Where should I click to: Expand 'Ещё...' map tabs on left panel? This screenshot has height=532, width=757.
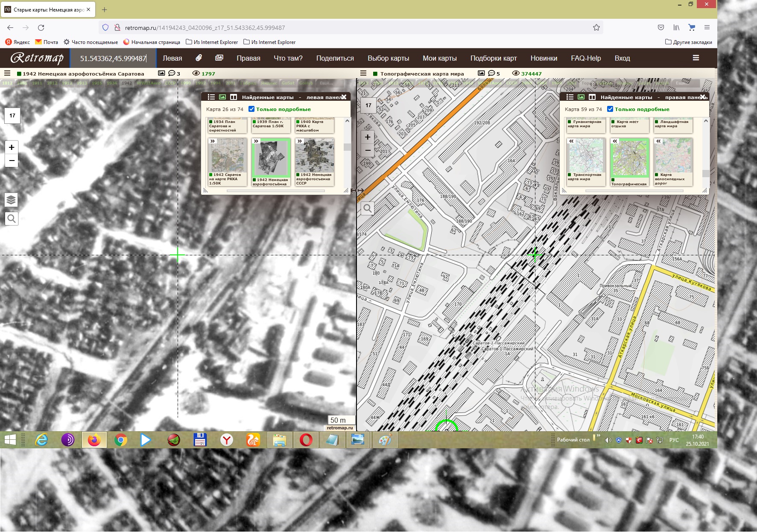pos(326,83)
